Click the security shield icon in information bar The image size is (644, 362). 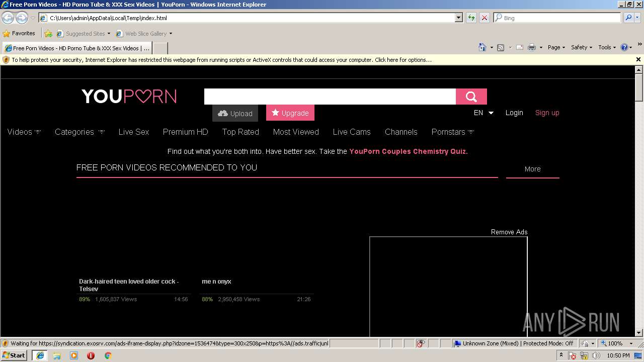point(6,60)
